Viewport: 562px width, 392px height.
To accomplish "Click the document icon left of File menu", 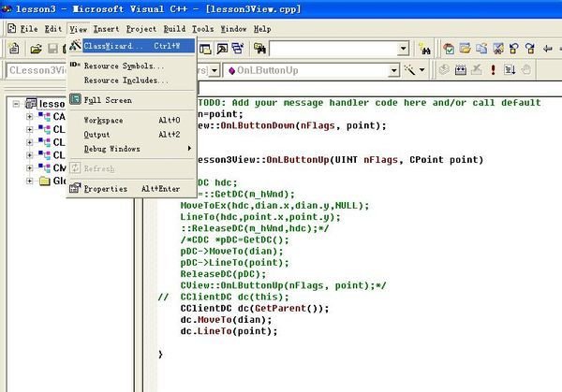I will pos(11,28).
